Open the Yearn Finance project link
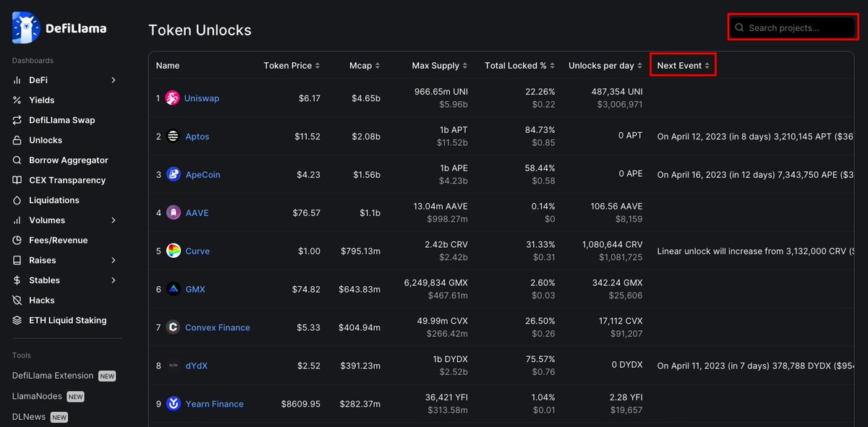 coord(214,404)
